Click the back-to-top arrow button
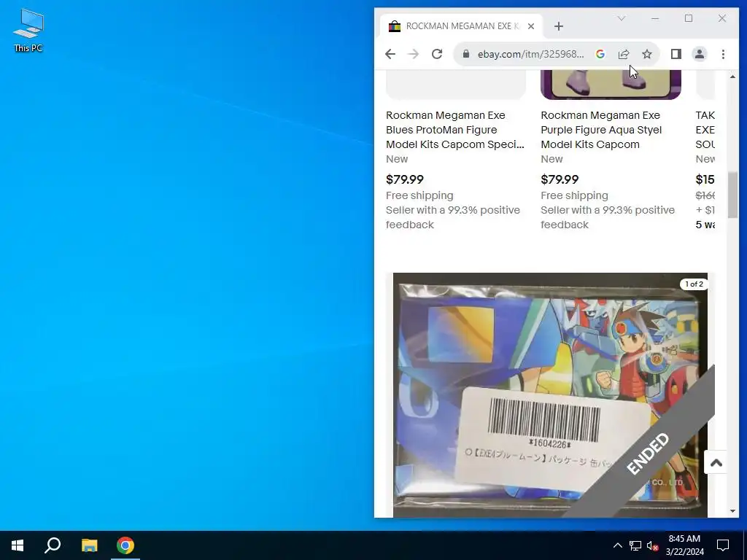Viewport: 747px width, 560px height. tap(716, 462)
